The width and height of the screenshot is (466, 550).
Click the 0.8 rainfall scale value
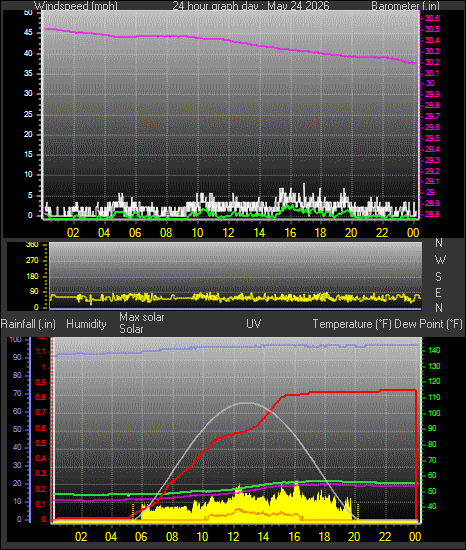pyautogui.click(x=41, y=397)
